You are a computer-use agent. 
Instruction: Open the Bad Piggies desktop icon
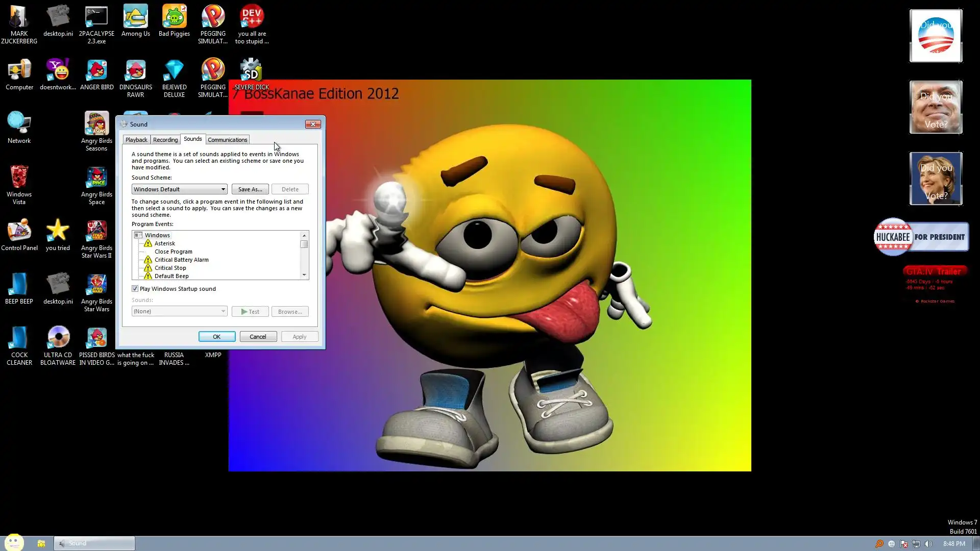[174, 18]
